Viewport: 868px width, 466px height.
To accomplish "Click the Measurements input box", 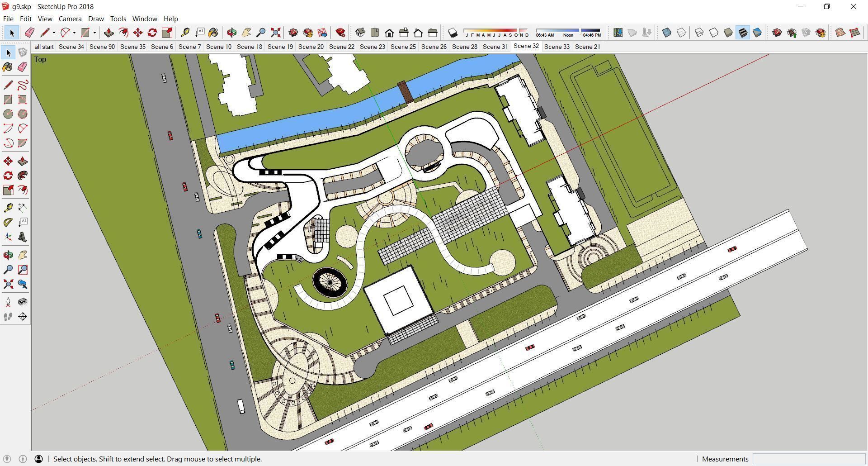I will (809, 459).
